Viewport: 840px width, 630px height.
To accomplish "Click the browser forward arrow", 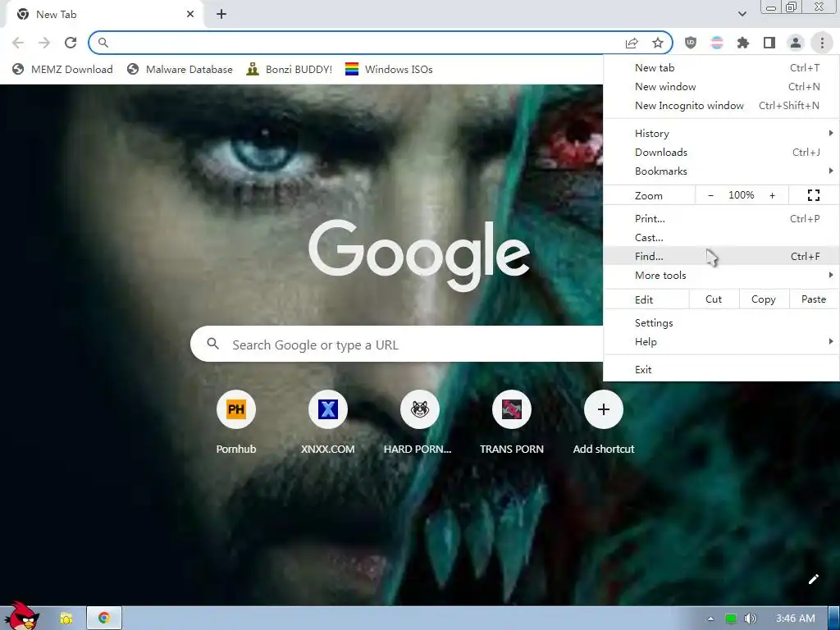I will (x=44, y=43).
